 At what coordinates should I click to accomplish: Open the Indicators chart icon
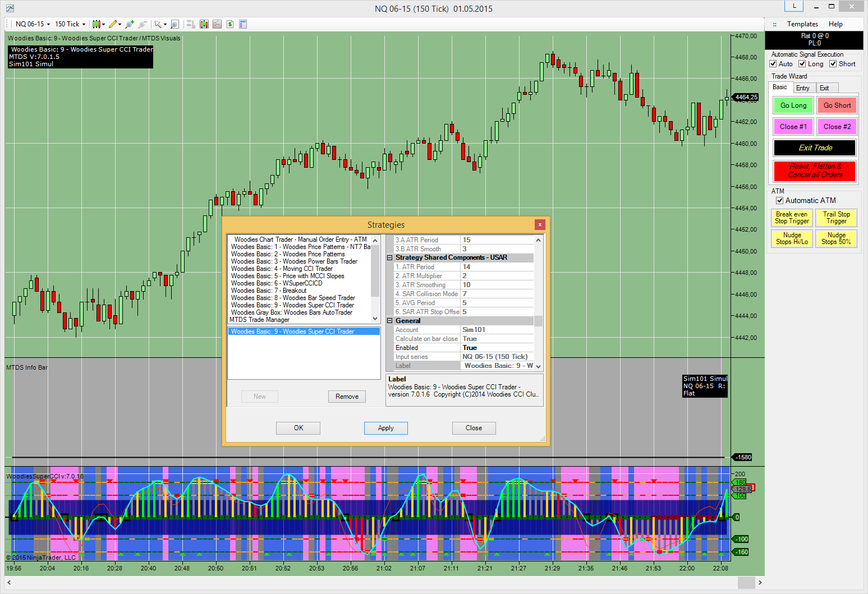[217, 24]
